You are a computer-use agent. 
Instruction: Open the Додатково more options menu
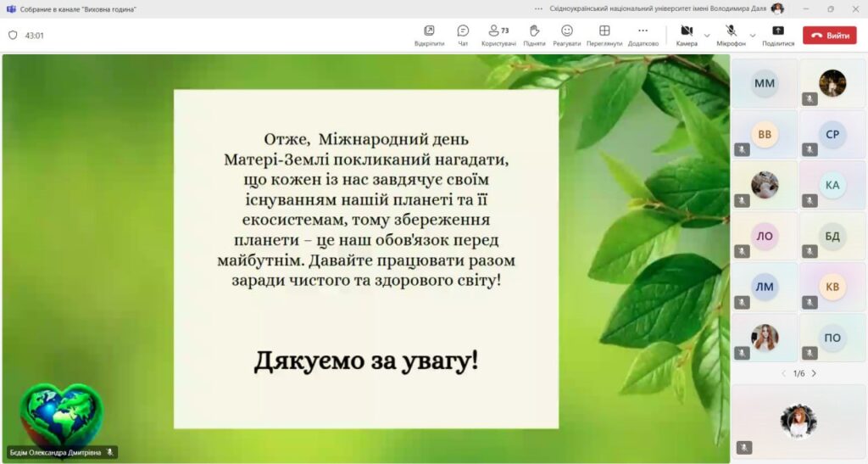[643, 35]
